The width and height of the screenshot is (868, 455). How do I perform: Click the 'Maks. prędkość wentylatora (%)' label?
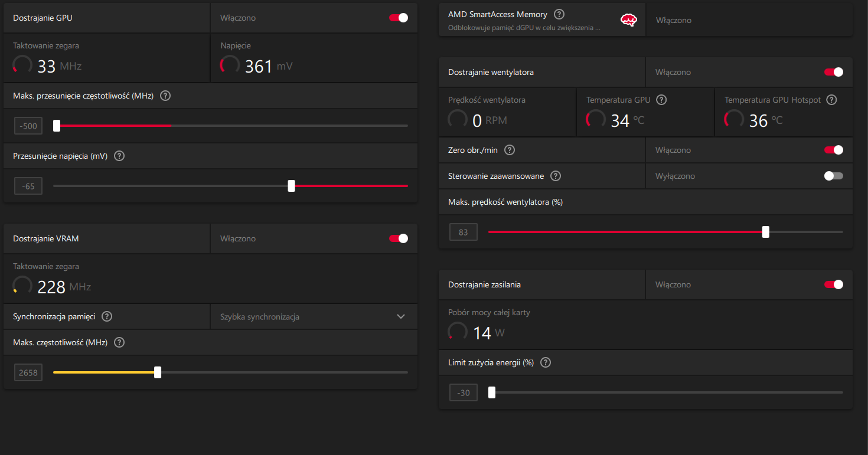pos(505,202)
